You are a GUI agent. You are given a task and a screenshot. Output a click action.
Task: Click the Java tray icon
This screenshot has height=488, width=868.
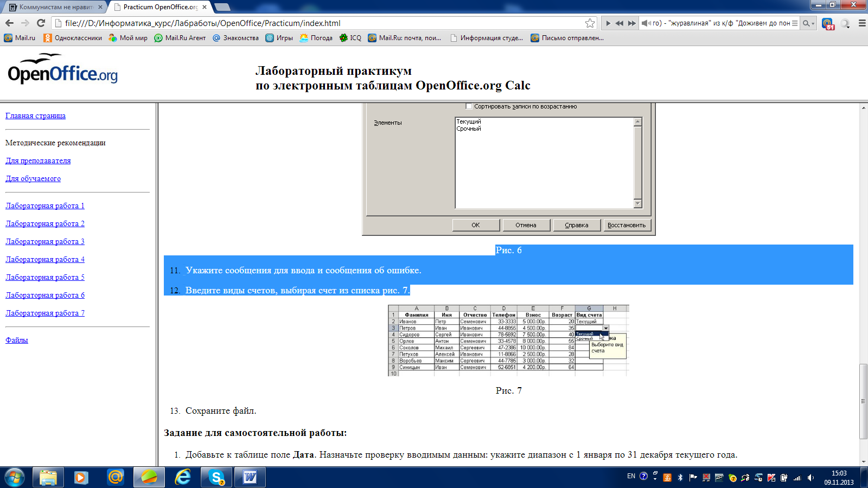click(667, 478)
